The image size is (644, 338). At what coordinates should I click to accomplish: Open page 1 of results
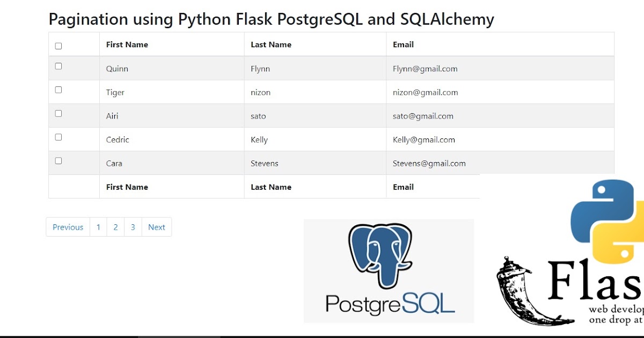(x=98, y=227)
